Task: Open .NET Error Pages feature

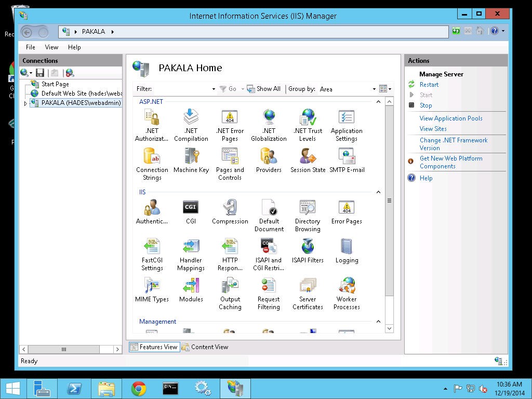Action: (230, 125)
